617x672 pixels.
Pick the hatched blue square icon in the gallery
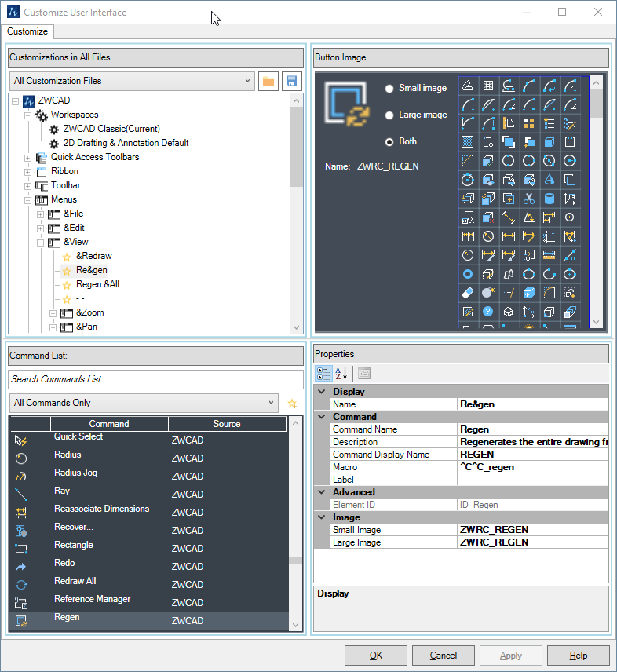pyautogui.click(x=468, y=142)
